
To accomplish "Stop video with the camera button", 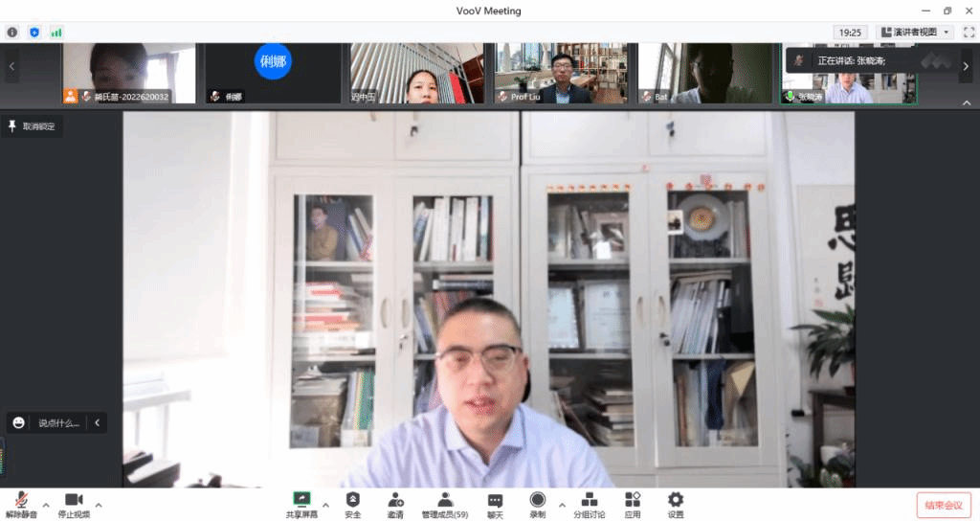I will (x=74, y=504).
